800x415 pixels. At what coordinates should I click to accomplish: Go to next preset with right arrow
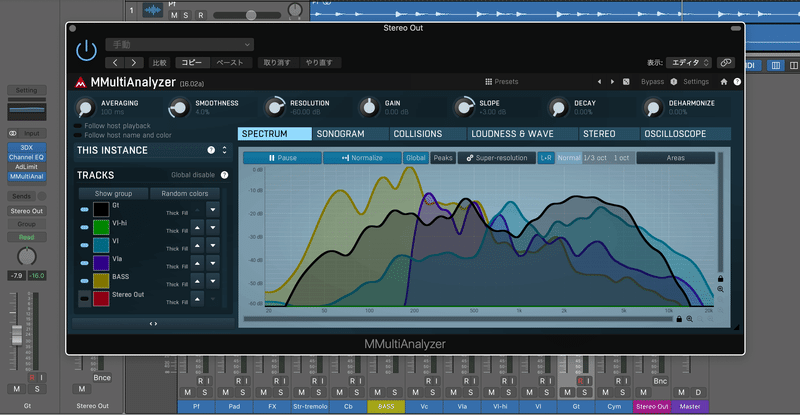click(134, 62)
